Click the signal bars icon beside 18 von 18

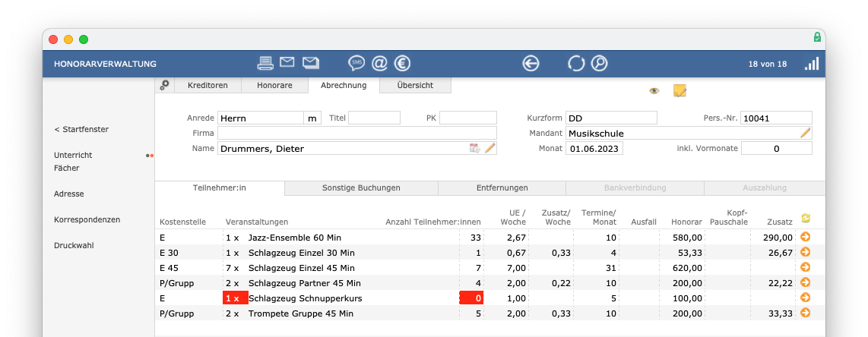click(812, 64)
